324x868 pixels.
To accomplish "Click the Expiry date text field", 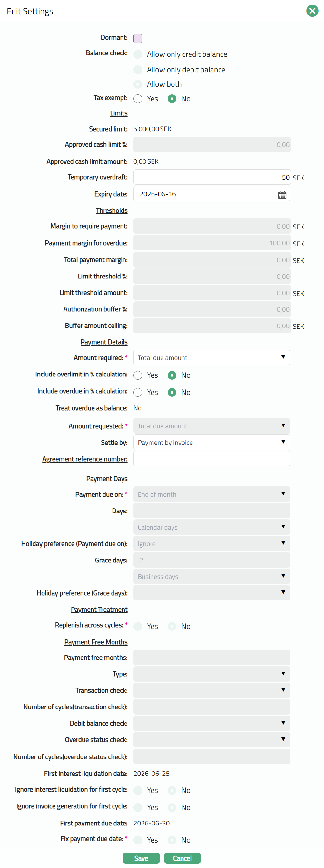I will coord(204,194).
